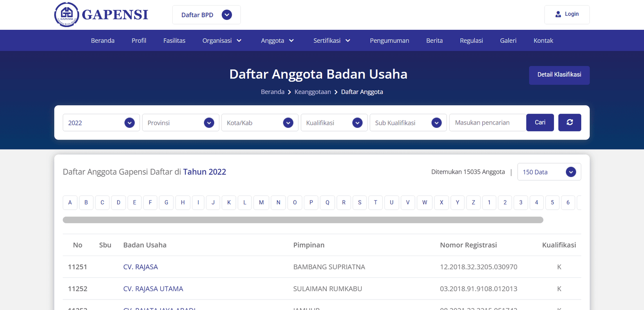
Task: Filter by letter C
Action: 102,202
